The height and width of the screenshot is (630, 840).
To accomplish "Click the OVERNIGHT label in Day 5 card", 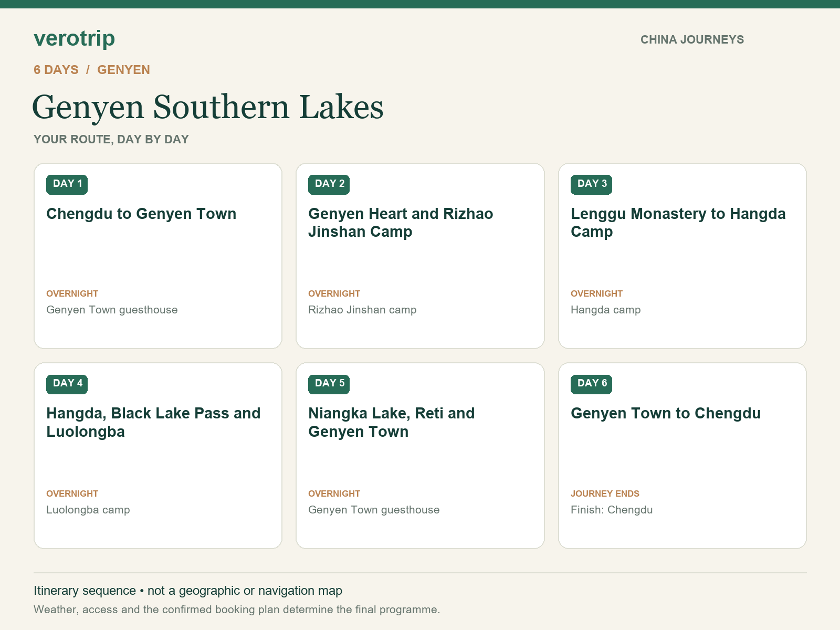I will click(334, 494).
